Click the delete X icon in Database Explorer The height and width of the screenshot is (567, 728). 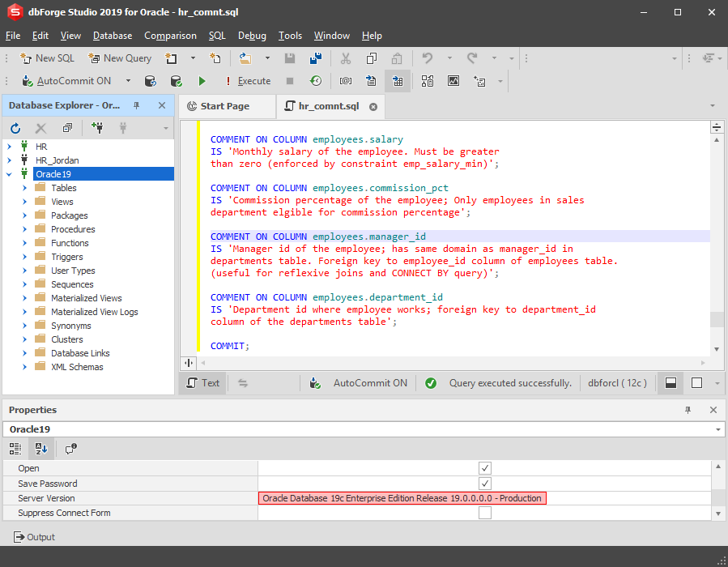point(40,128)
